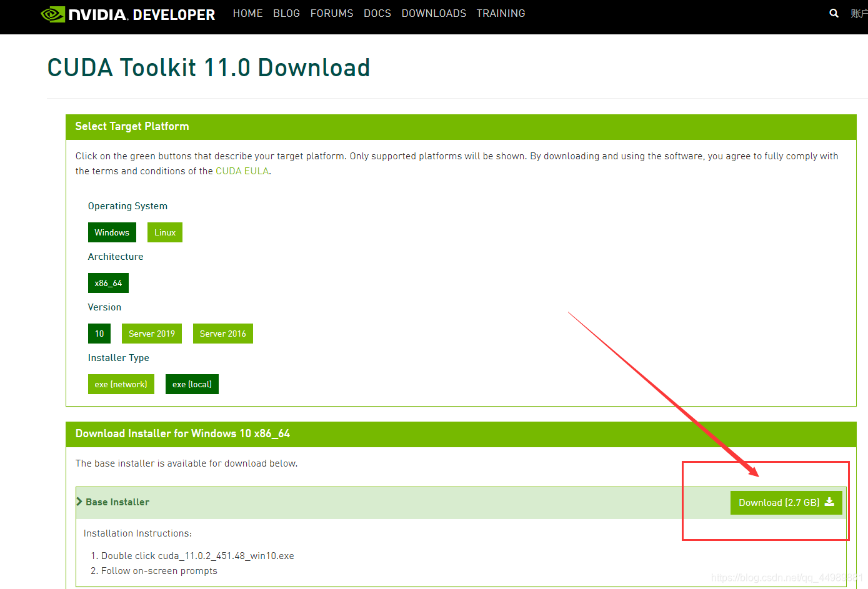Click the NVIDIA Developer logo
868x589 pixels.
click(x=128, y=14)
